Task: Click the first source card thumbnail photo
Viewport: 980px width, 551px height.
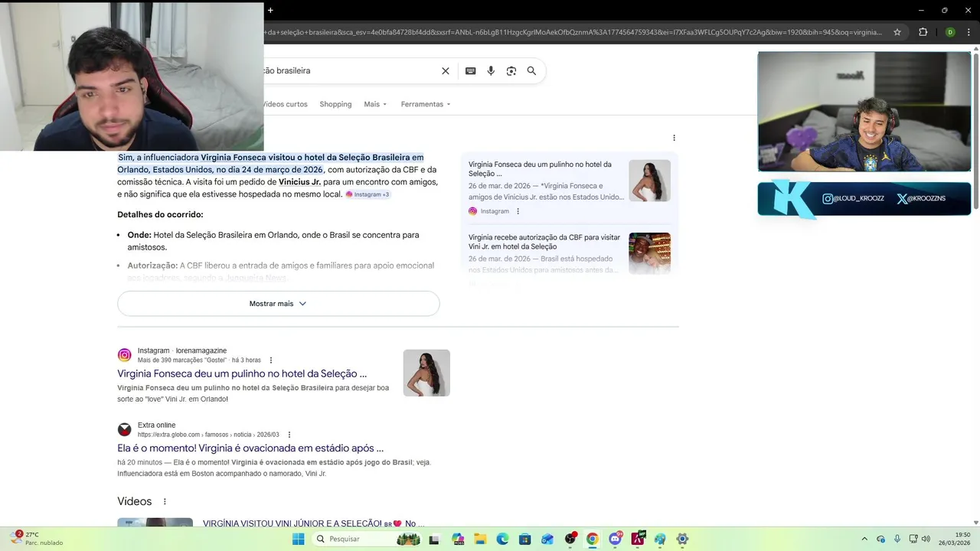Action: [x=649, y=181]
